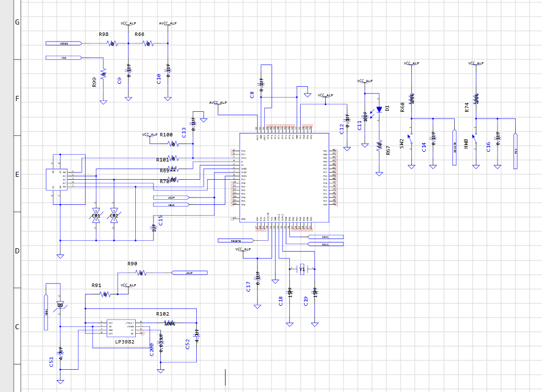Select the C13 capacitor symbol
The width and height of the screenshot is (542, 392).
click(193, 124)
